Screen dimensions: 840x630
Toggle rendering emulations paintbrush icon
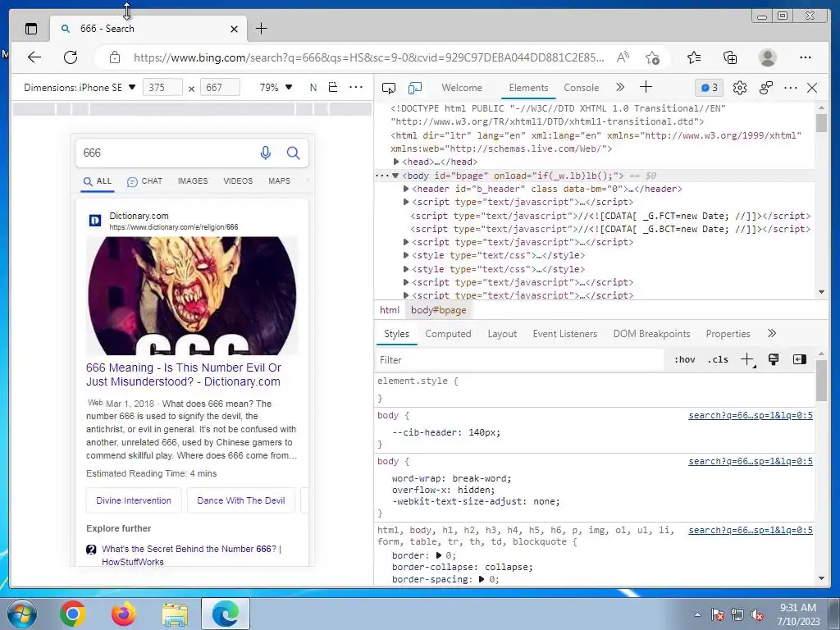pyautogui.click(x=773, y=359)
